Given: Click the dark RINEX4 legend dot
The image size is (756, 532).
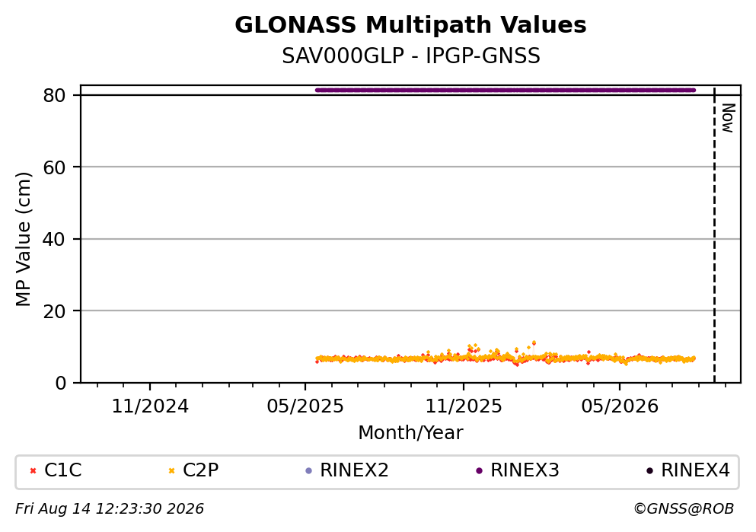Looking at the screenshot, I should [650, 471].
